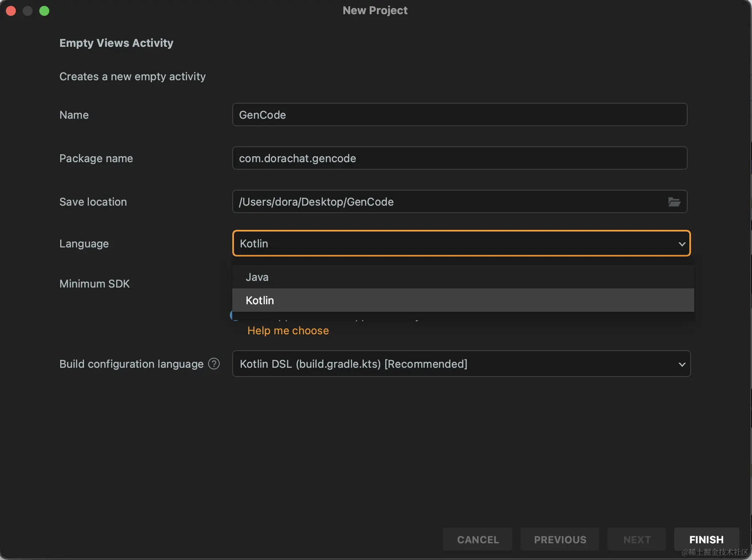This screenshot has height=560, width=752.
Task: Go back with the Previous button
Action: tap(560, 540)
